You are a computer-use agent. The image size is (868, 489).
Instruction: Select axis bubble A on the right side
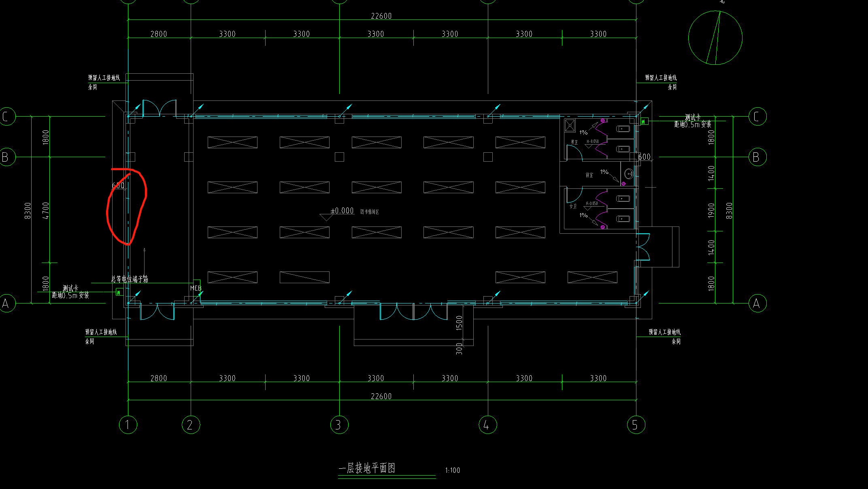tap(757, 303)
